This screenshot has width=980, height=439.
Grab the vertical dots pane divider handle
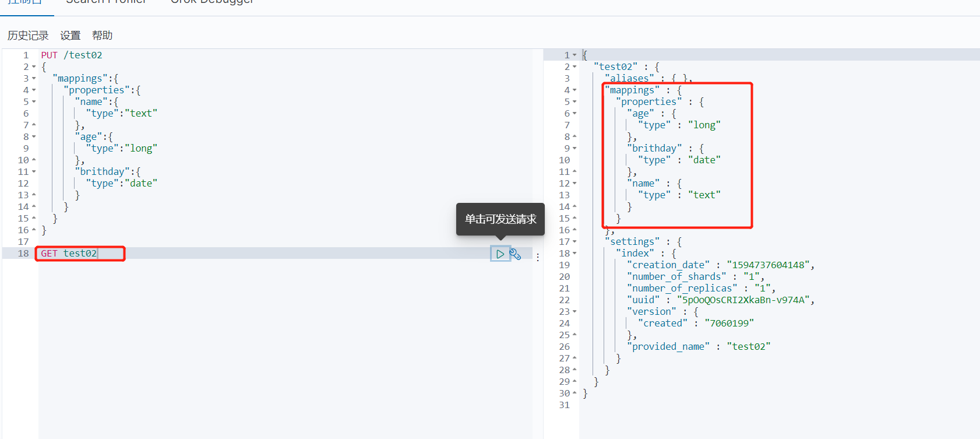click(538, 257)
